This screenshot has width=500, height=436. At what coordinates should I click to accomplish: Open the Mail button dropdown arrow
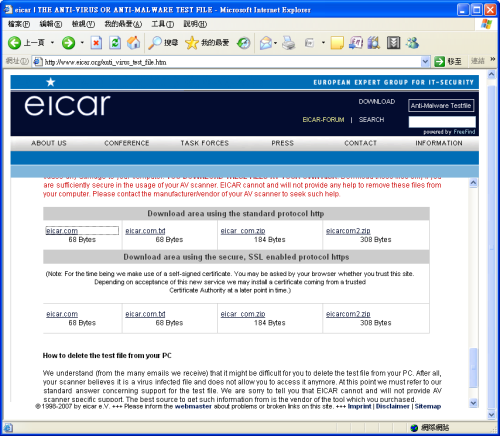(x=275, y=43)
